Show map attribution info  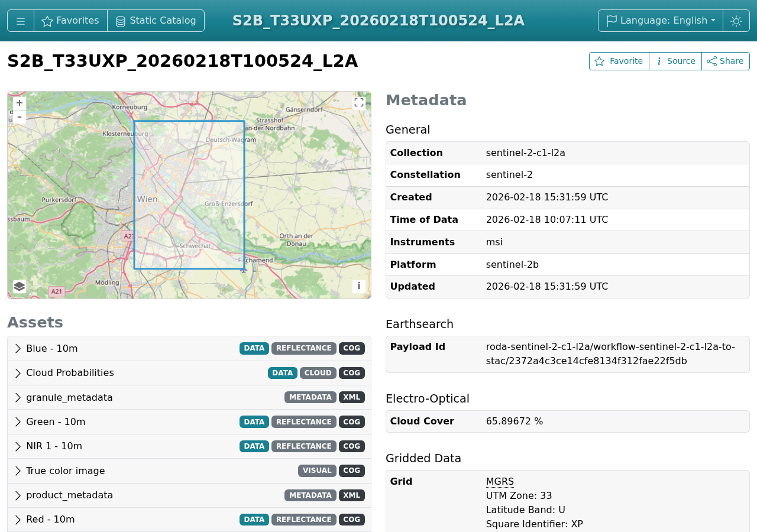(359, 286)
